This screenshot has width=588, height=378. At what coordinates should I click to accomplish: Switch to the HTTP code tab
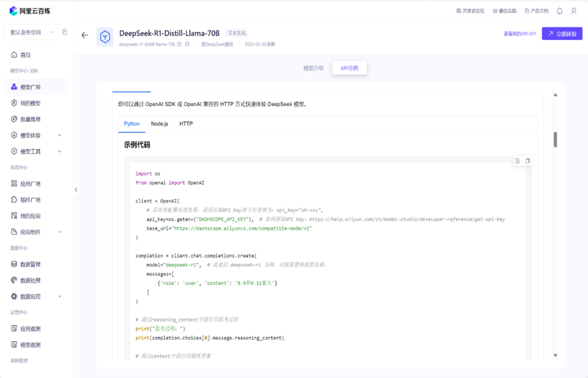tap(186, 124)
